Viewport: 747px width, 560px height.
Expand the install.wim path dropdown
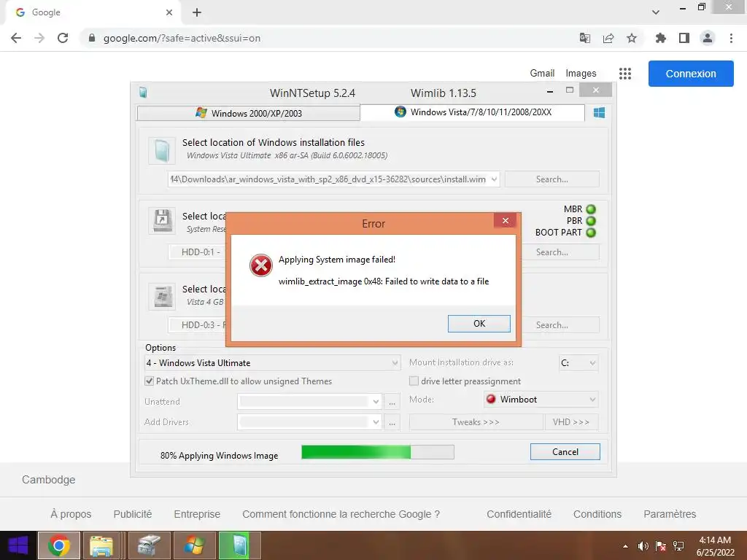click(x=494, y=179)
